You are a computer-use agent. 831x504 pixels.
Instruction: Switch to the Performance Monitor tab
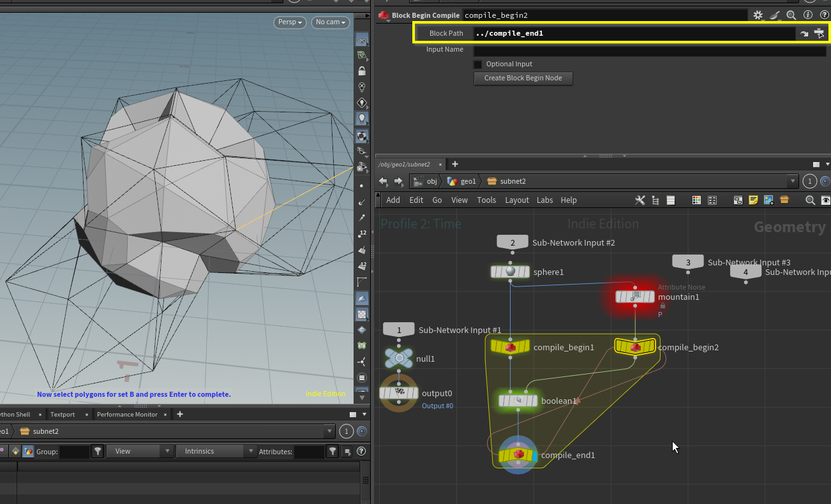click(126, 415)
